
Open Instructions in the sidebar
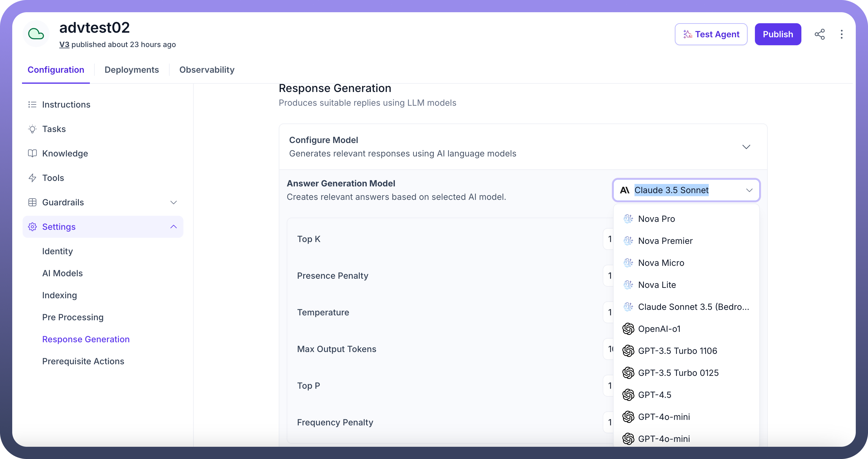(x=103, y=105)
